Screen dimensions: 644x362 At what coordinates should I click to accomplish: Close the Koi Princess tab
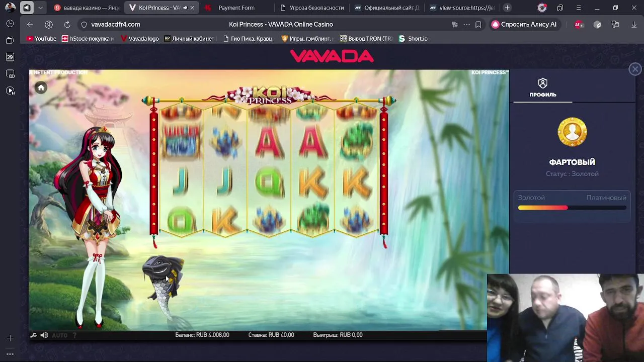pyautogui.click(x=192, y=8)
